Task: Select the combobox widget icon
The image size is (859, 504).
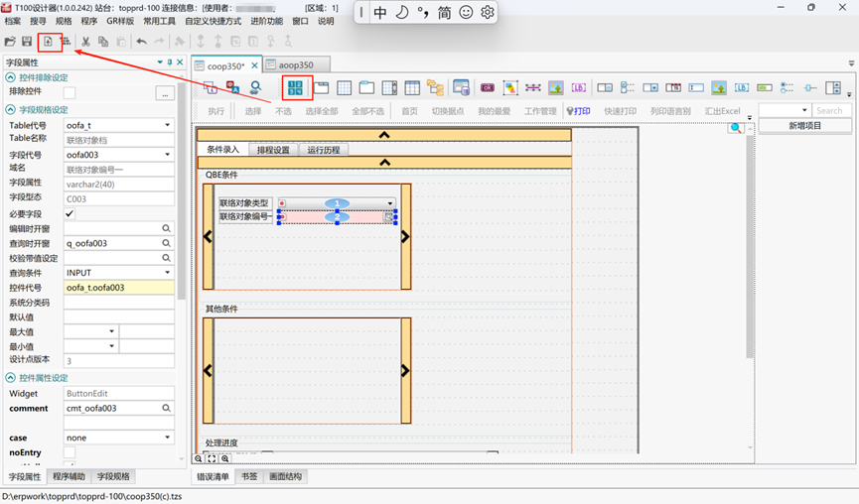Action: tap(650, 87)
